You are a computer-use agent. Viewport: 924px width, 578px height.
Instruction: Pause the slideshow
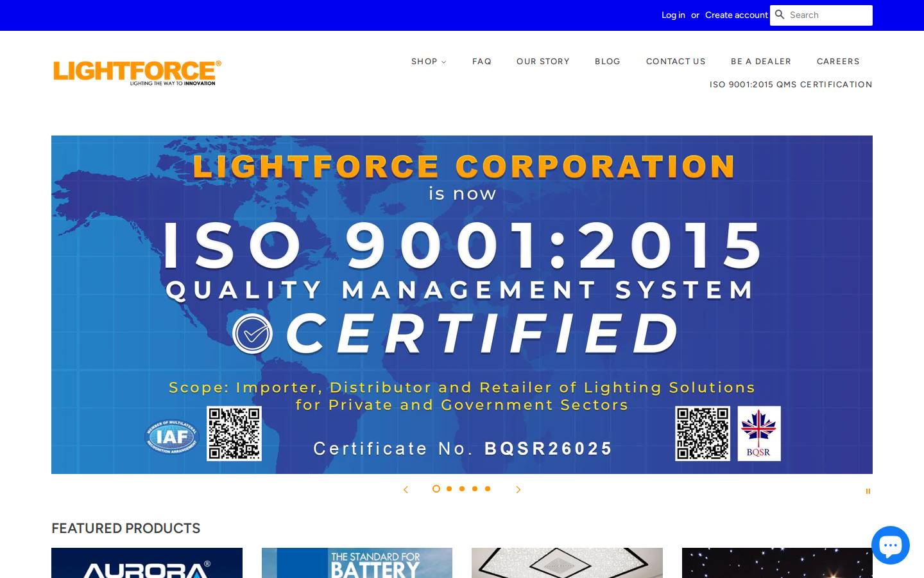868,491
